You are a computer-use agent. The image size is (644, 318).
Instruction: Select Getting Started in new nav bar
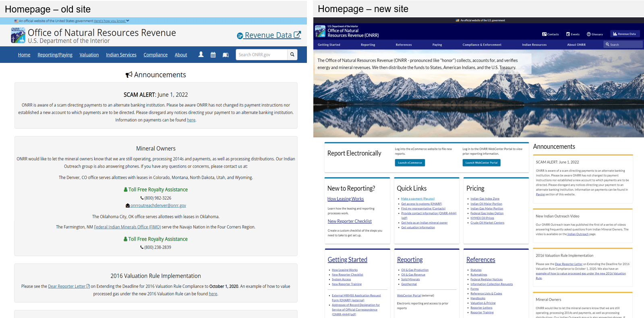tap(329, 45)
